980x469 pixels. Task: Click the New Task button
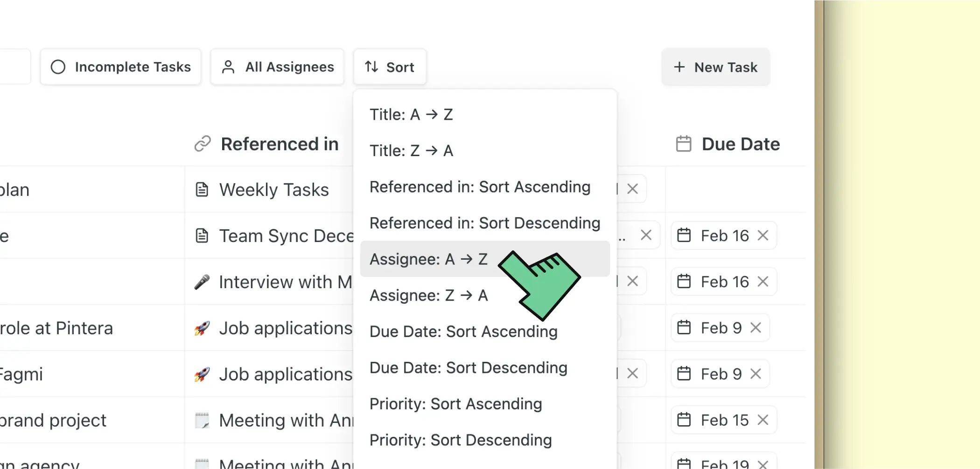click(715, 67)
